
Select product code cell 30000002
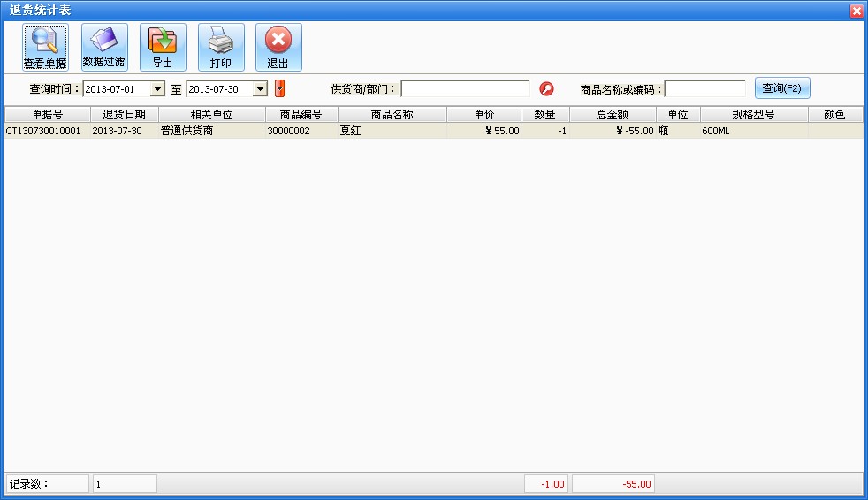click(x=301, y=131)
